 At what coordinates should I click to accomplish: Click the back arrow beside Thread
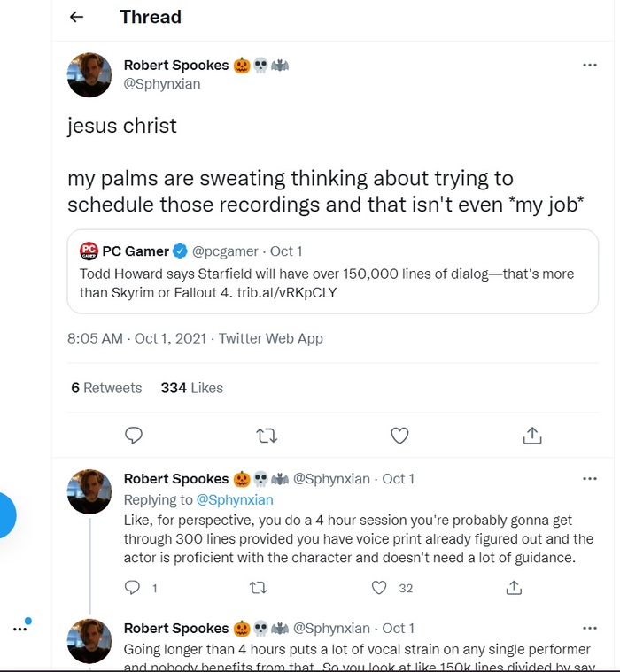click(76, 17)
